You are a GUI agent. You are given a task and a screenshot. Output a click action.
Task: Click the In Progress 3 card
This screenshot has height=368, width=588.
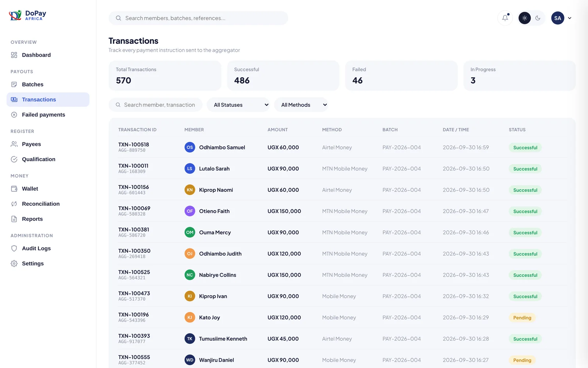coord(520,75)
